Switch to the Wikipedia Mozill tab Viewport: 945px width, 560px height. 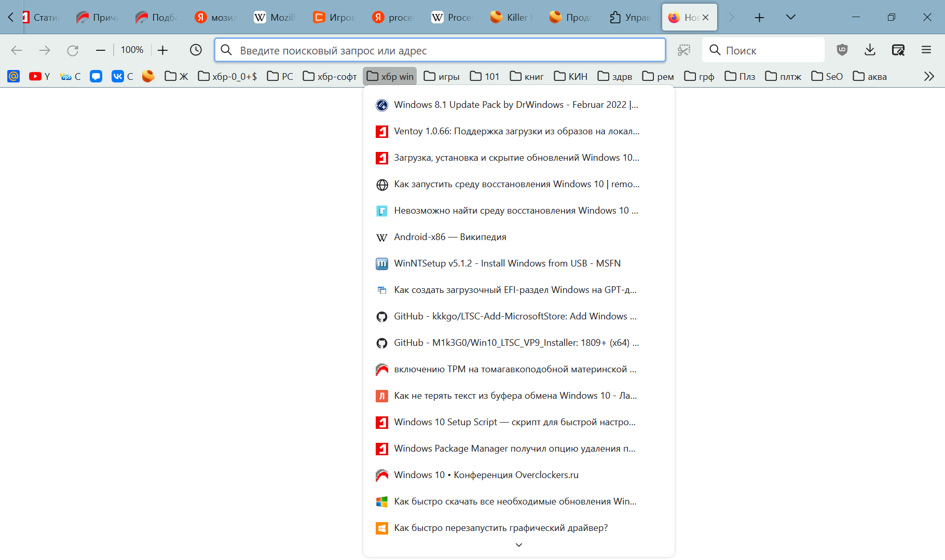275,18
